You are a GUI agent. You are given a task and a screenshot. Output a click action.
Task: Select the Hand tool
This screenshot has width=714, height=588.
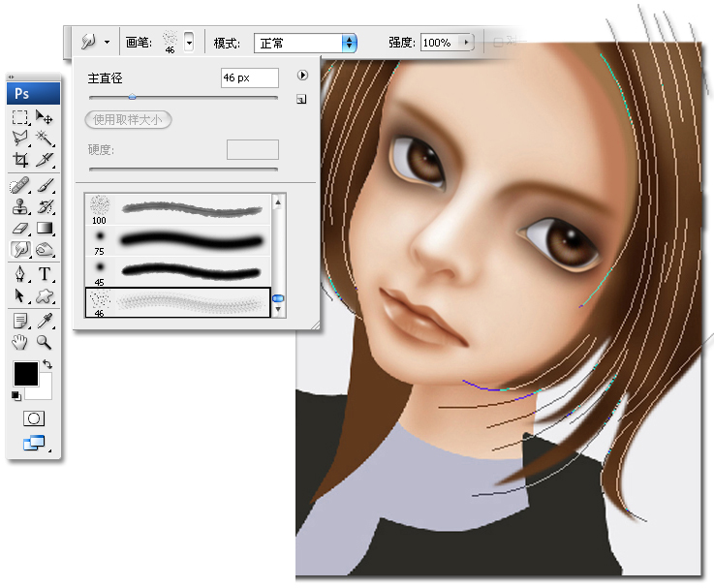19,342
